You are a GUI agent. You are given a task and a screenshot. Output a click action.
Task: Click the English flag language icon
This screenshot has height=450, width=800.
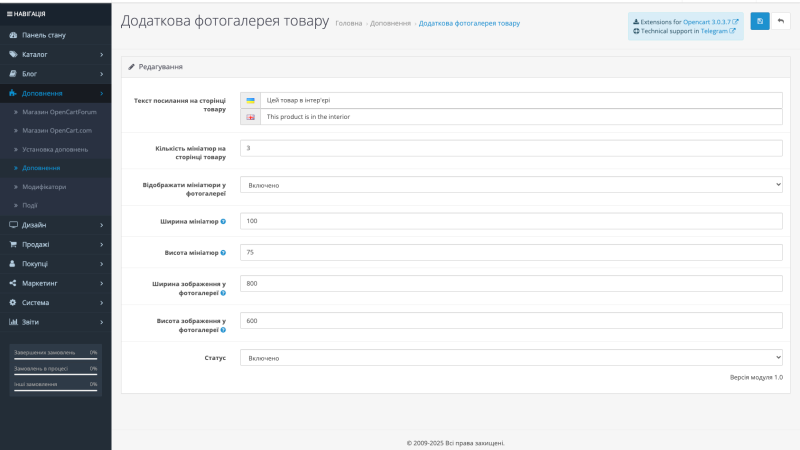(x=251, y=117)
